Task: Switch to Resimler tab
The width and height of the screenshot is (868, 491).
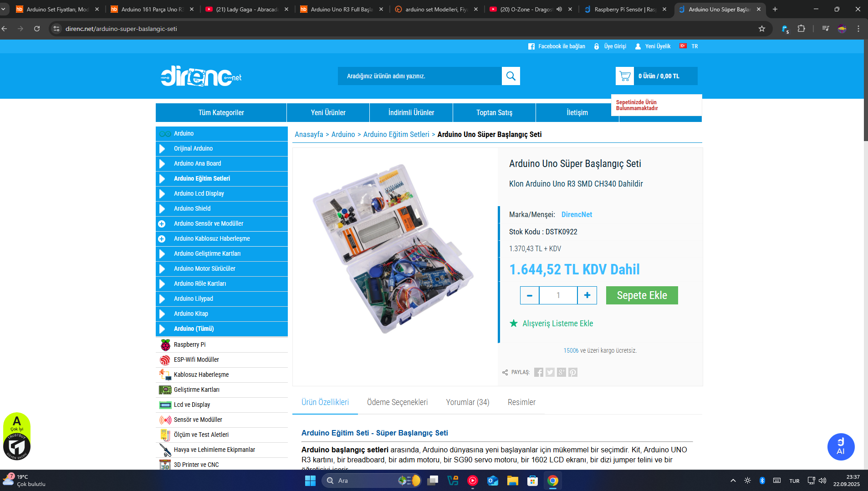Action: (521, 402)
